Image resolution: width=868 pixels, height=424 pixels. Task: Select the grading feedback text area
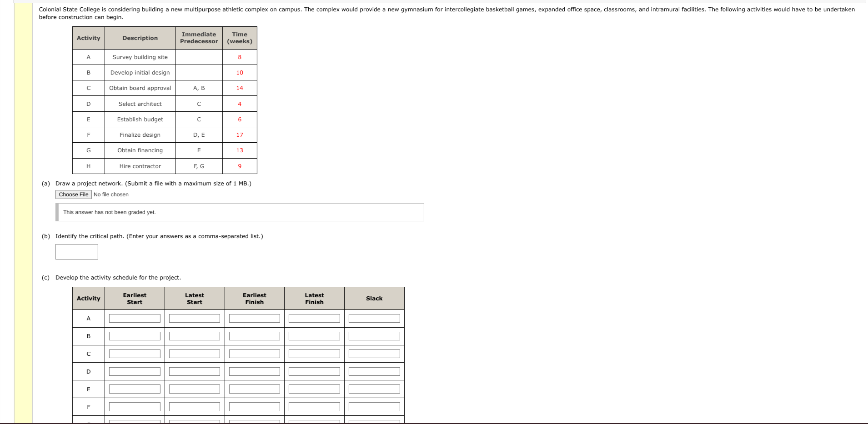click(x=240, y=212)
